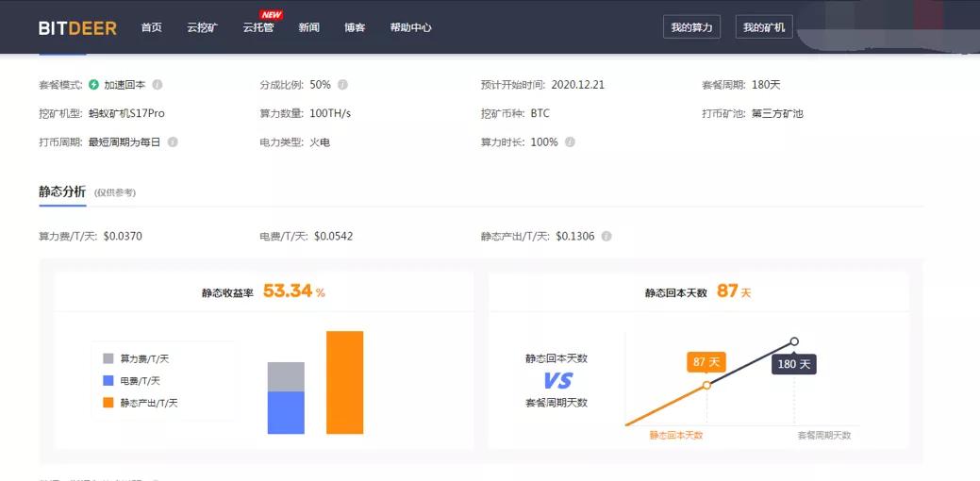Click the red NEW badge above 云托管
This screenshot has height=481, width=980.
pos(272,14)
